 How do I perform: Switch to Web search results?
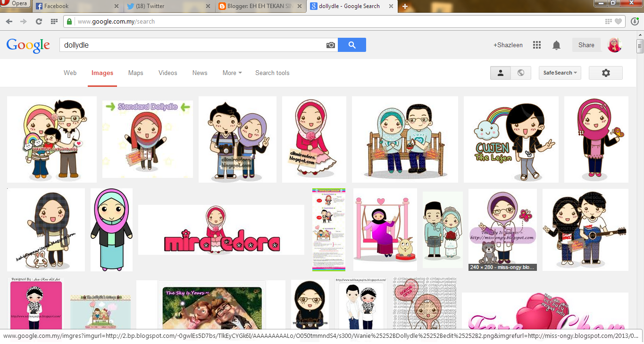70,73
